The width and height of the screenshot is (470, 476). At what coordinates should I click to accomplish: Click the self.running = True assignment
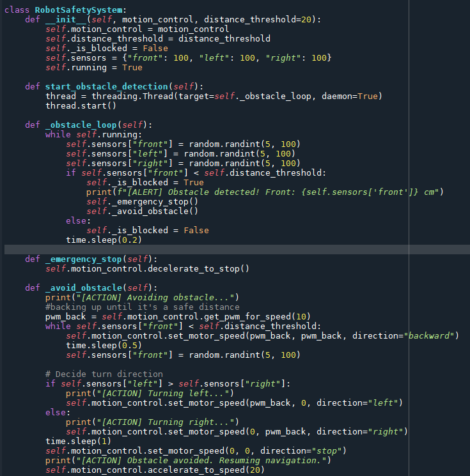(x=94, y=67)
